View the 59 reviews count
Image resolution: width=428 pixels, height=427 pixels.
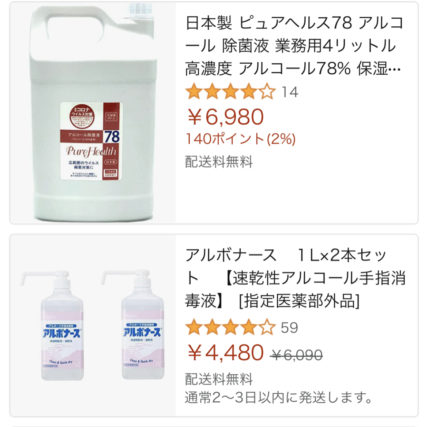coord(289,327)
